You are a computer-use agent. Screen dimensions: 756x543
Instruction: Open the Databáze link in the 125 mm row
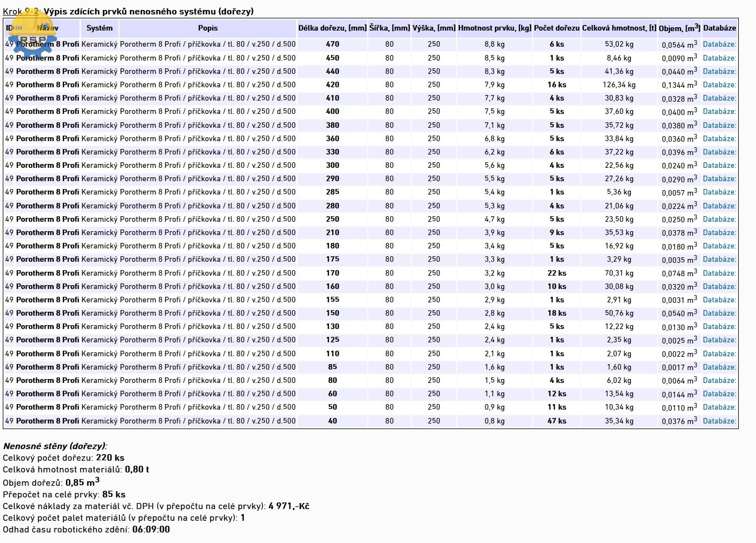click(719, 340)
